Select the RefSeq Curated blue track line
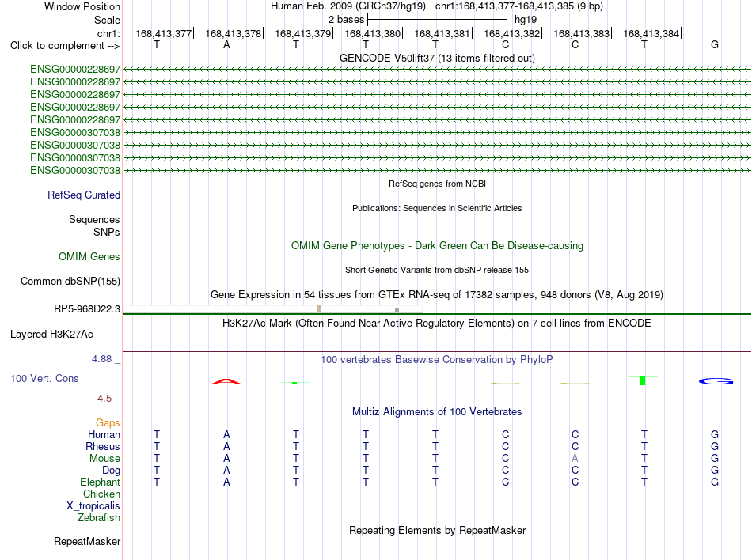 [x=438, y=195]
